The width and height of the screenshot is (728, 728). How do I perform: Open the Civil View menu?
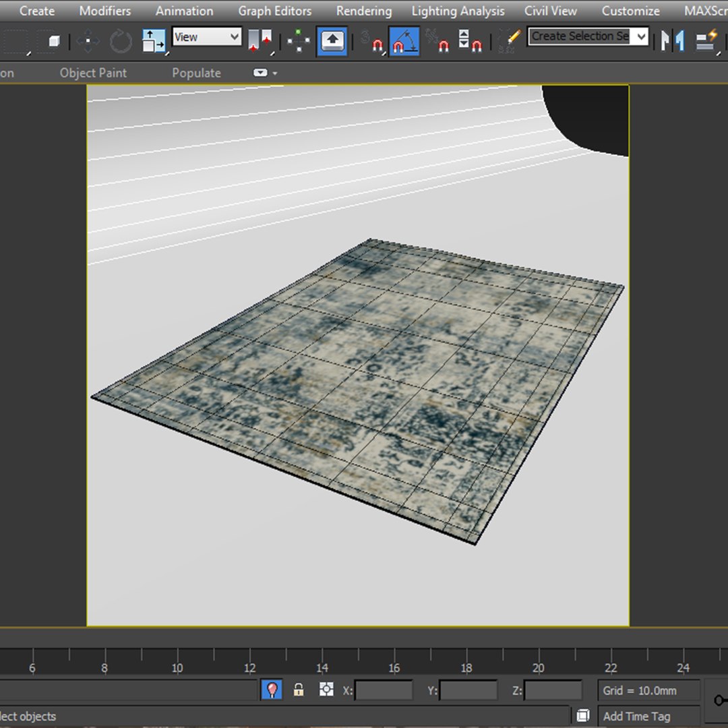tap(551, 11)
